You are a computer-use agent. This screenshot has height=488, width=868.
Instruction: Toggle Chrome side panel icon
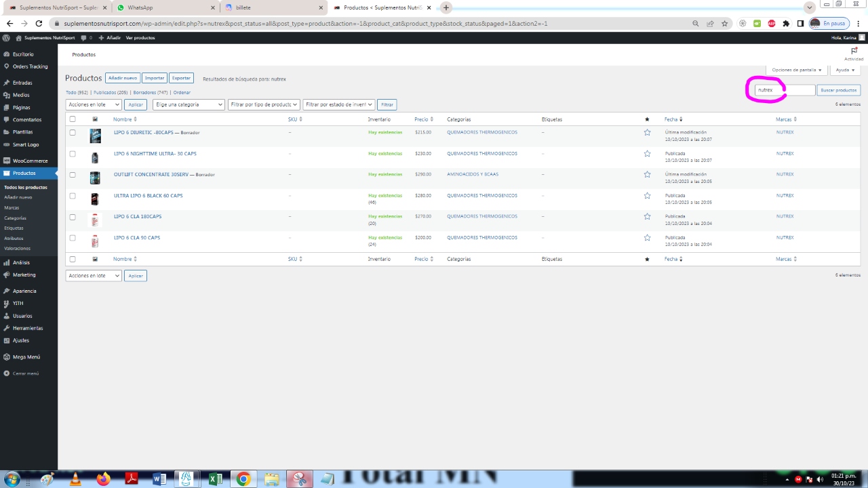point(800,23)
